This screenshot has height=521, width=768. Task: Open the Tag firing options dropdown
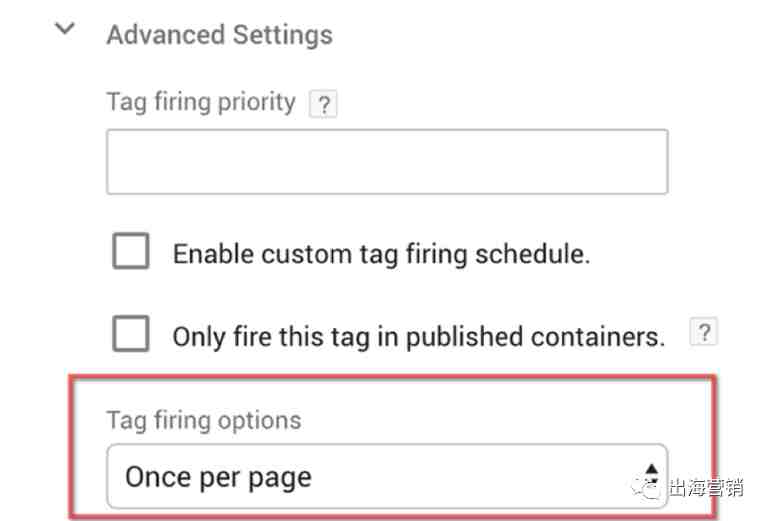point(386,476)
